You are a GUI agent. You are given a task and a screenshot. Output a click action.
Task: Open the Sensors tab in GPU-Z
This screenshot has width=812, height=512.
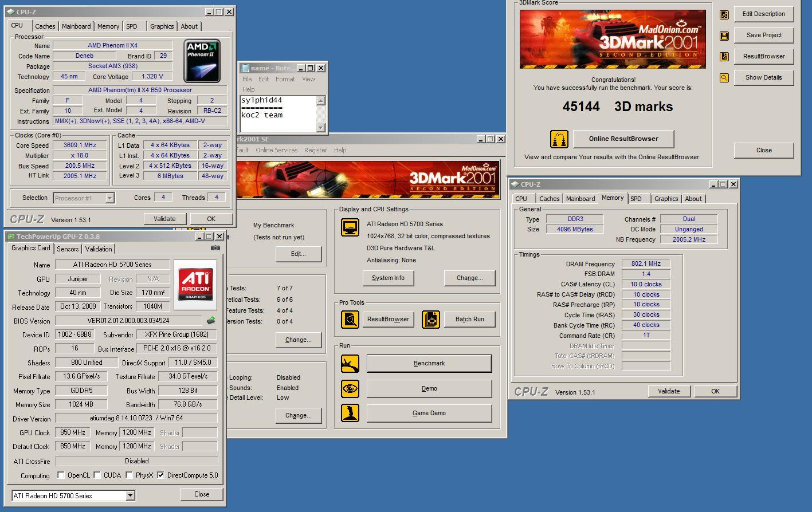click(x=68, y=249)
